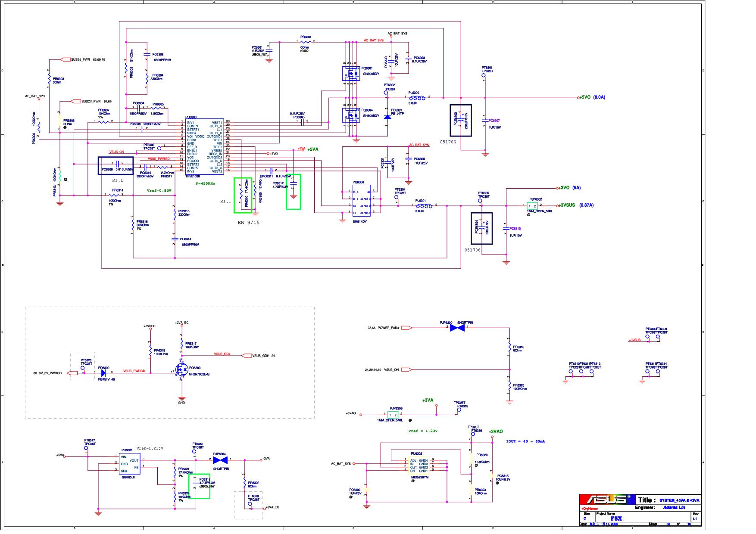Click the PJP6304 SHORTPIN symbol
This screenshot has width=756, height=534.
coord(220,460)
